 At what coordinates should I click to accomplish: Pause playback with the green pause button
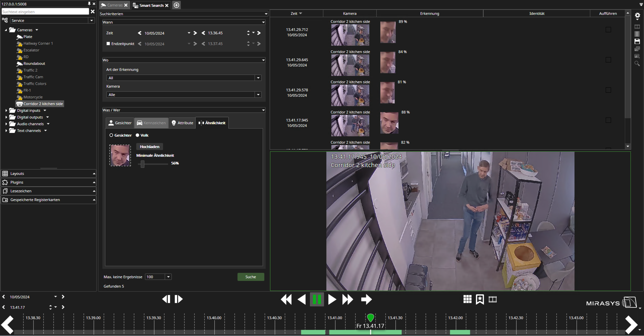[x=317, y=299]
